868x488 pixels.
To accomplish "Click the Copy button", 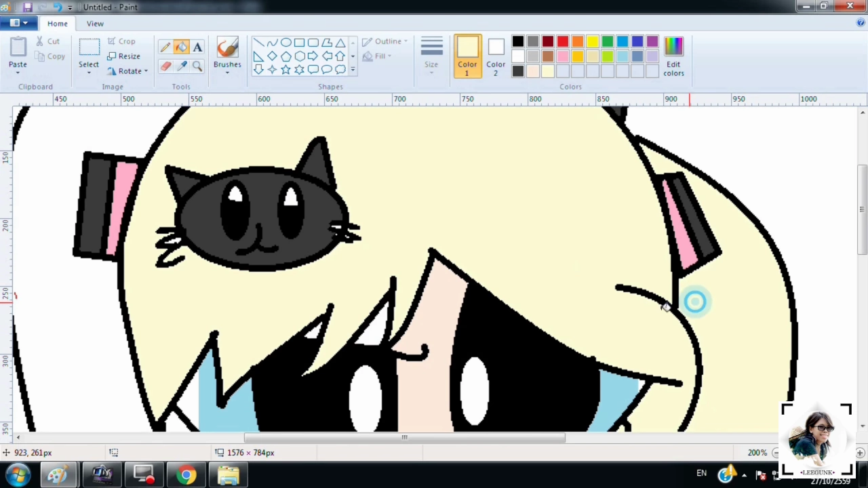I will tap(50, 56).
